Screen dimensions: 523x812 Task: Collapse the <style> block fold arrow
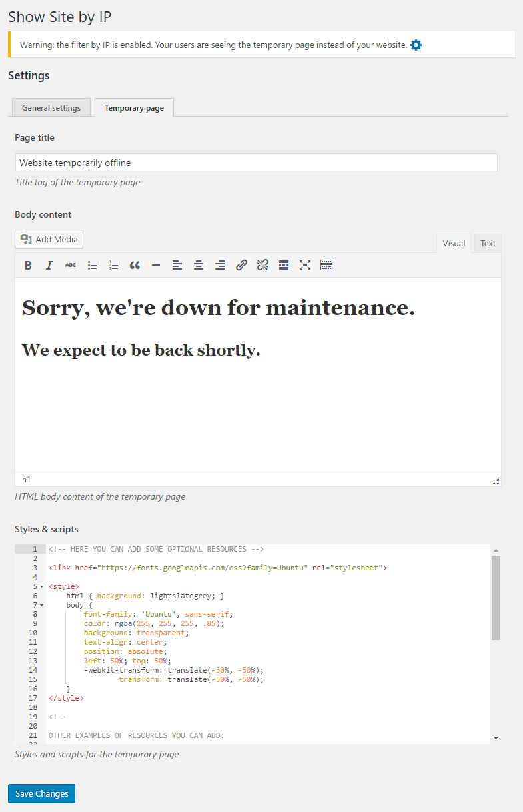click(42, 586)
